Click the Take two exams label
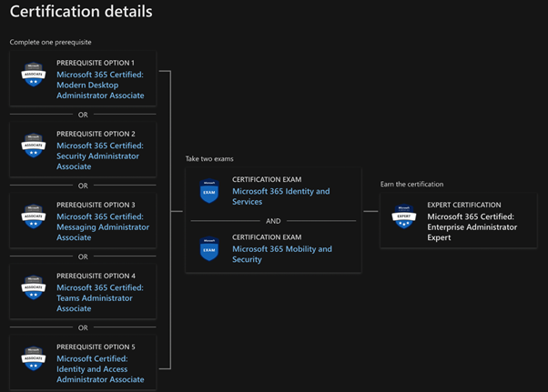The image size is (548, 392). point(209,159)
